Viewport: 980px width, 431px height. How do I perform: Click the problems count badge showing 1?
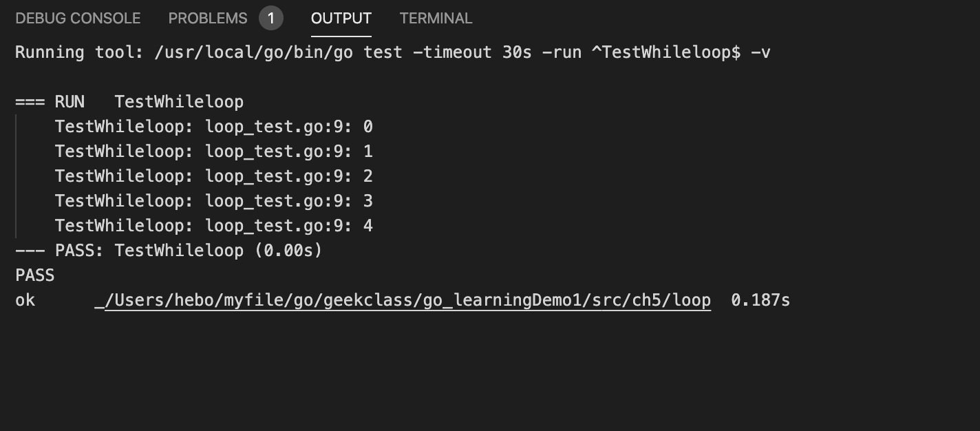(x=271, y=19)
